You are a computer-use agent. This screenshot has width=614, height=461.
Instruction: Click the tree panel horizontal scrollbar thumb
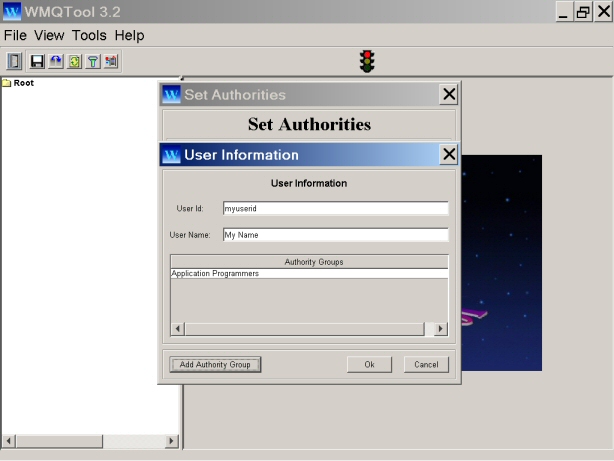[x=59, y=441]
